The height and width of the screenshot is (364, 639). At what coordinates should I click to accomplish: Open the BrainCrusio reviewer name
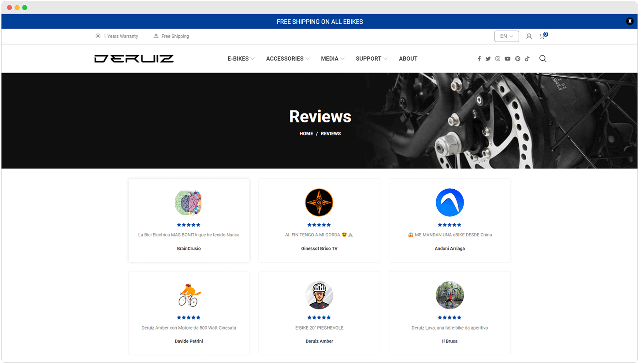coord(189,249)
